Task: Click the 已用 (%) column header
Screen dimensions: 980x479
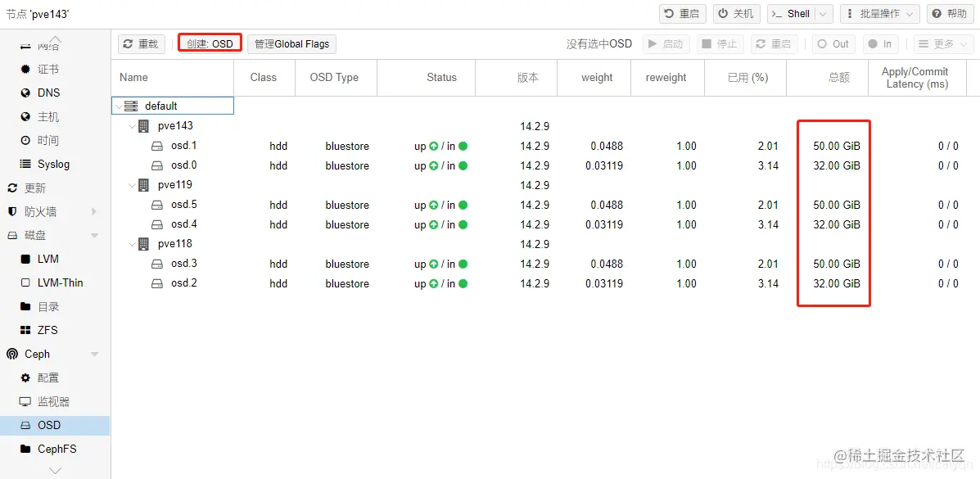Action: (x=745, y=78)
